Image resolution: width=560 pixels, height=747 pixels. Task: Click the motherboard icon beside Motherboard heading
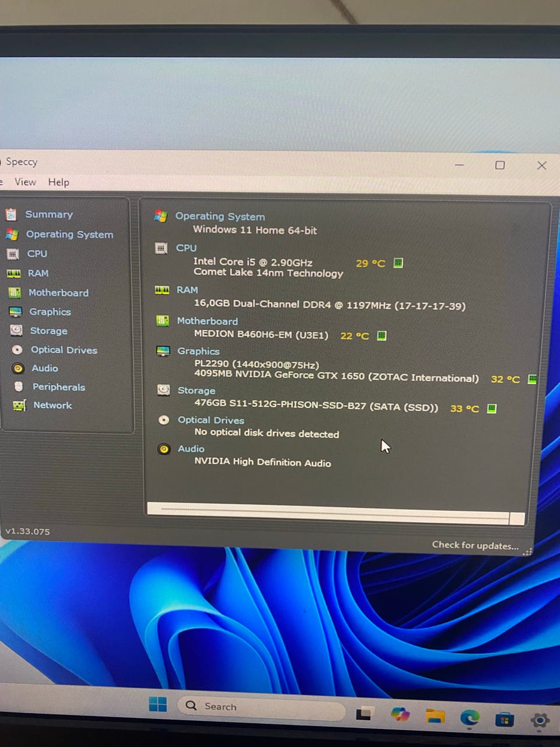point(163,321)
